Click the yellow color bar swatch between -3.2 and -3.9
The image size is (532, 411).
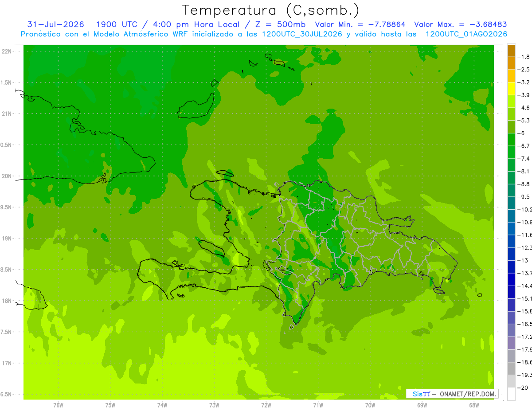pyautogui.click(x=511, y=89)
